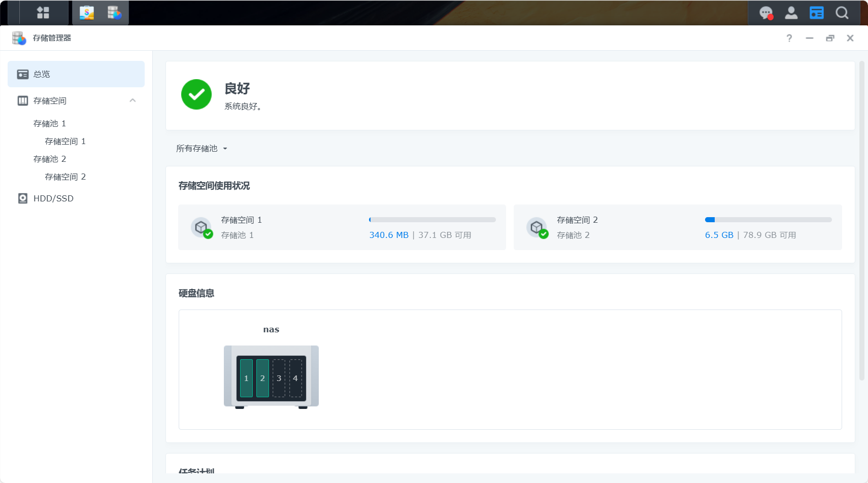The image size is (868, 483).
Task: Click the Storage Manager taskbar icon
Action: (x=114, y=13)
